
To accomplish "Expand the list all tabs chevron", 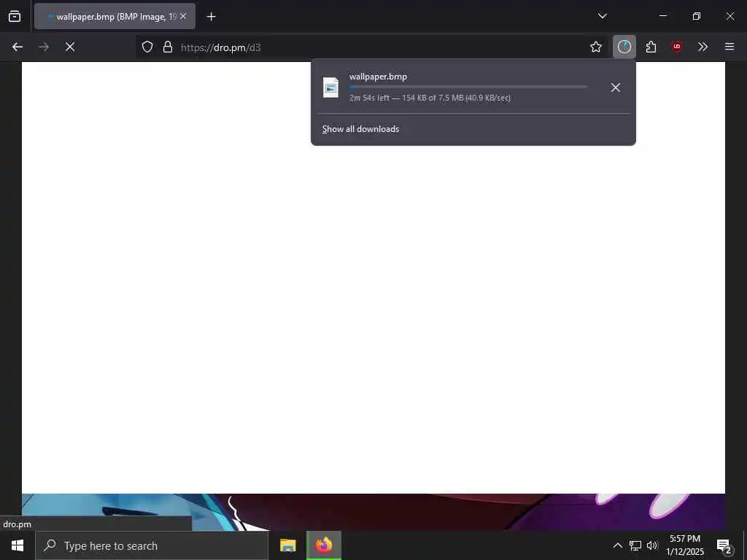I will [602, 16].
